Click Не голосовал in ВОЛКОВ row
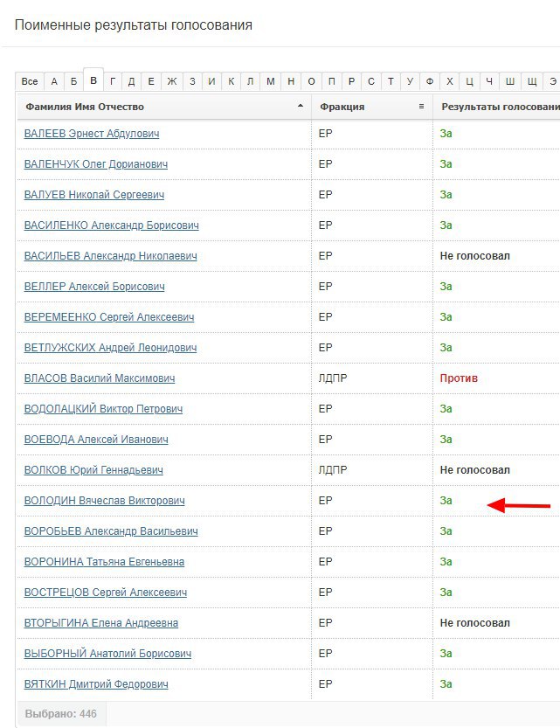Screen dimensions: 560x728 (474, 470)
